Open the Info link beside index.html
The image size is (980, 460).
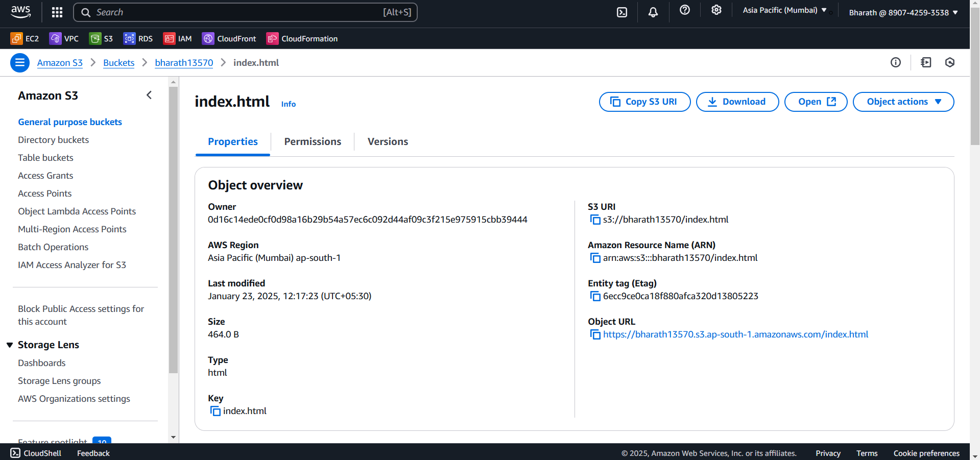[x=289, y=104]
